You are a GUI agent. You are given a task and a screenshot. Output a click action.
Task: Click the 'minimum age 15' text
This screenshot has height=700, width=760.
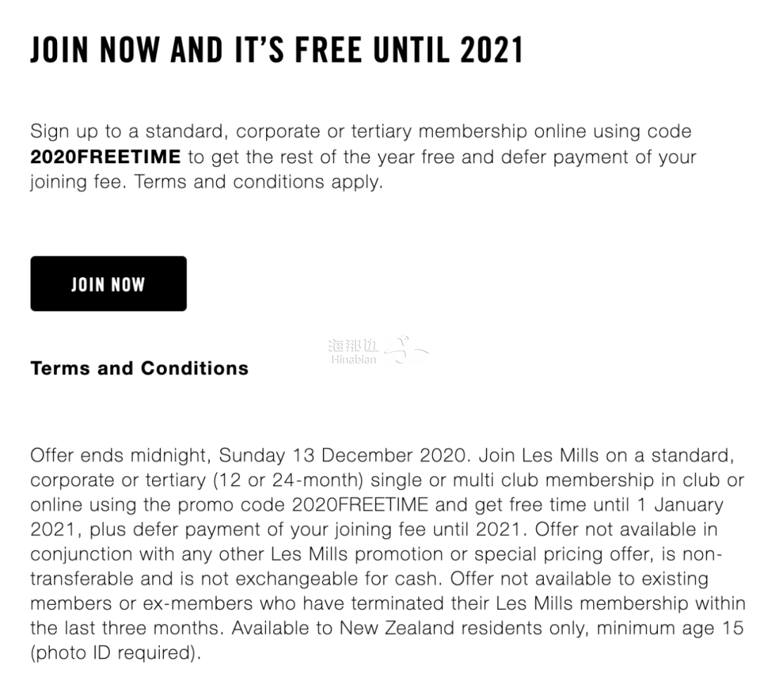[x=671, y=628]
